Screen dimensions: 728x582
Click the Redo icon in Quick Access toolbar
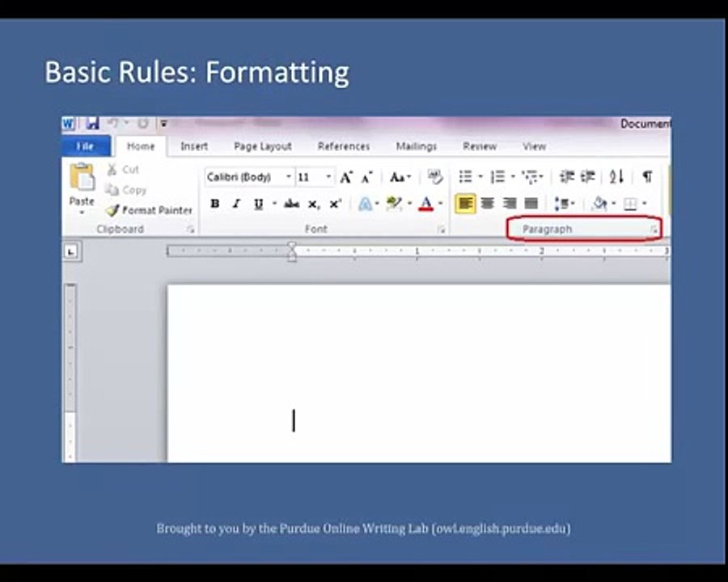142,124
